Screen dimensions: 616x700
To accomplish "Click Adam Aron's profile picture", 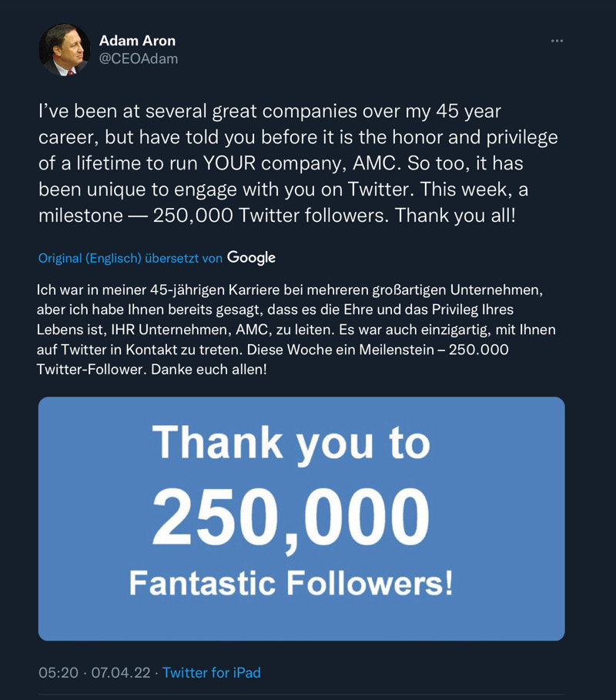I will point(63,49).
